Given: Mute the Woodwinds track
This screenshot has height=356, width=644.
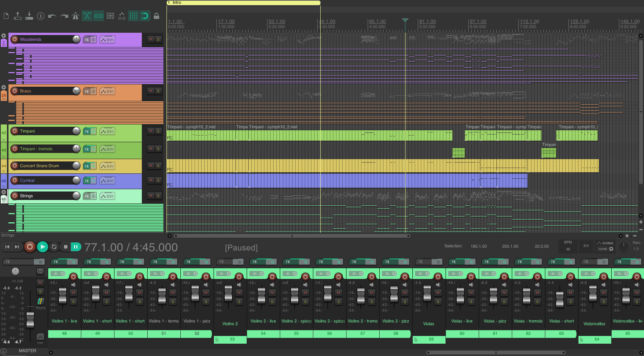Looking at the screenshot, I should click(x=151, y=39).
